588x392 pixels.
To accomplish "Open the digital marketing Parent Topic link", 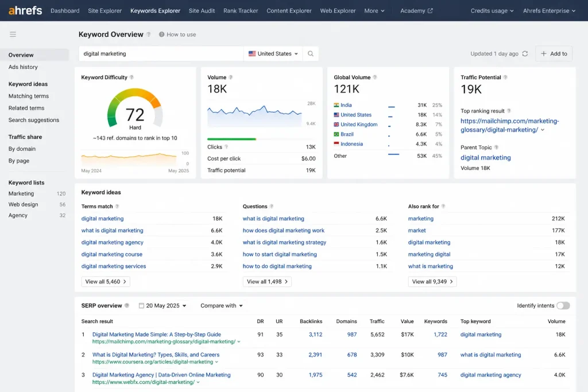I will 486,157.
